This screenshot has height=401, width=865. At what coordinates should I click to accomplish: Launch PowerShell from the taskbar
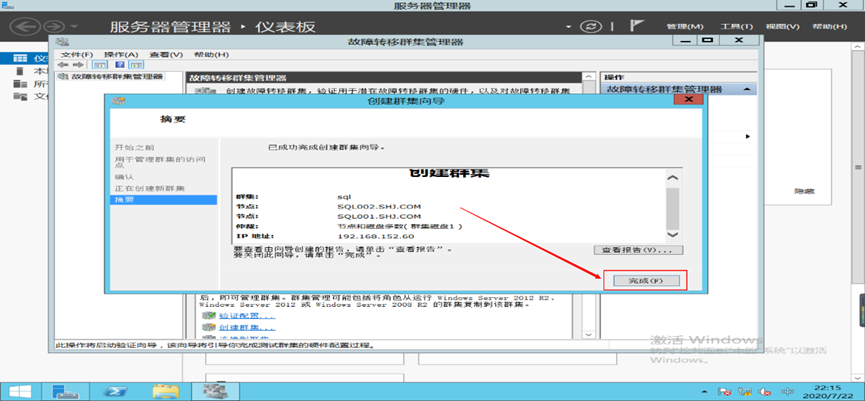pyautogui.click(x=116, y=391)
